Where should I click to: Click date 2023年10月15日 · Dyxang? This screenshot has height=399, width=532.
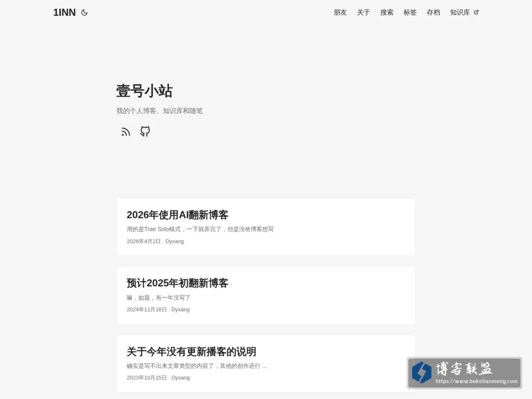tap(158, 378)
